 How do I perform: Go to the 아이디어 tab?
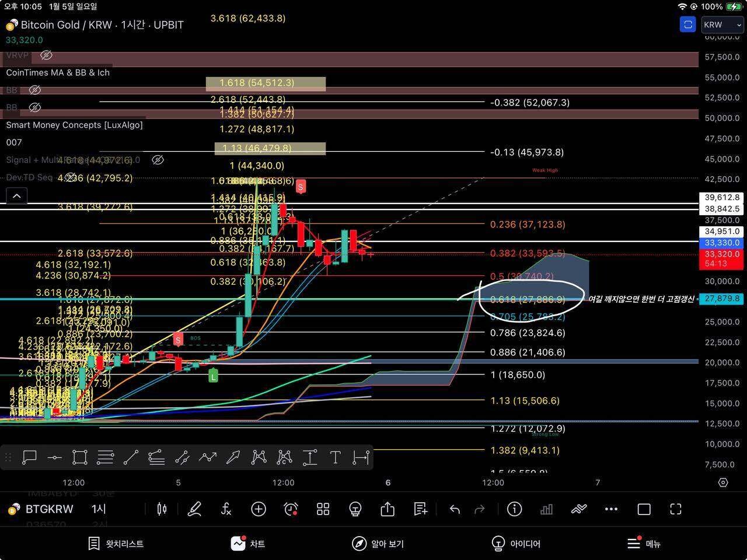click(516, 544)
